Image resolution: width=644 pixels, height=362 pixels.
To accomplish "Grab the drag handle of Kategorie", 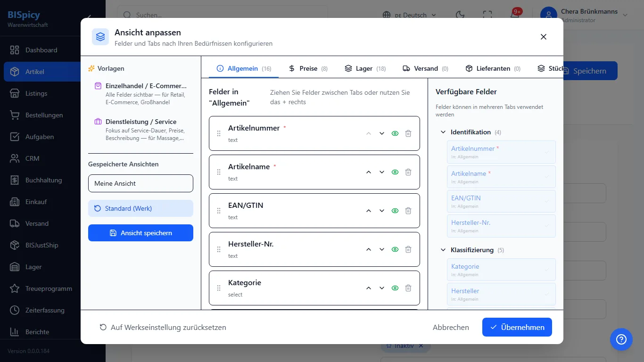I will click(219, 288).
